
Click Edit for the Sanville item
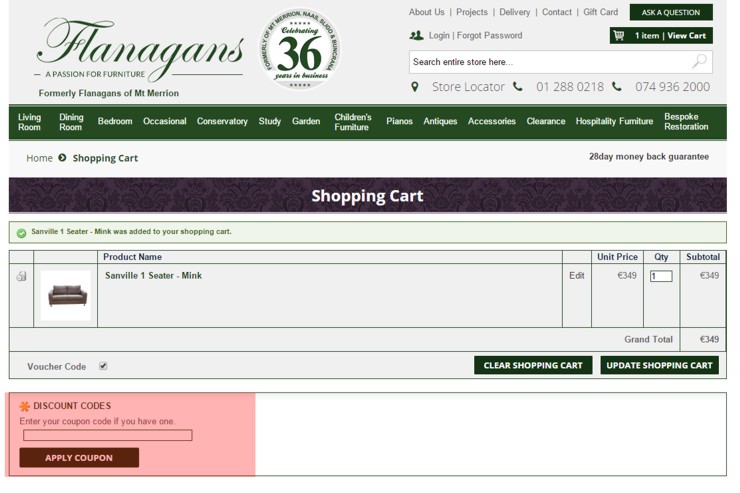(576, 276)
